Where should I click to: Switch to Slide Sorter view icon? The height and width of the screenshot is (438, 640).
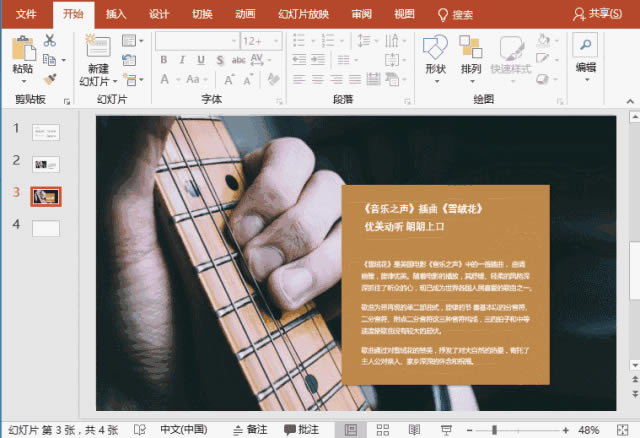click(x=382, y=429)
